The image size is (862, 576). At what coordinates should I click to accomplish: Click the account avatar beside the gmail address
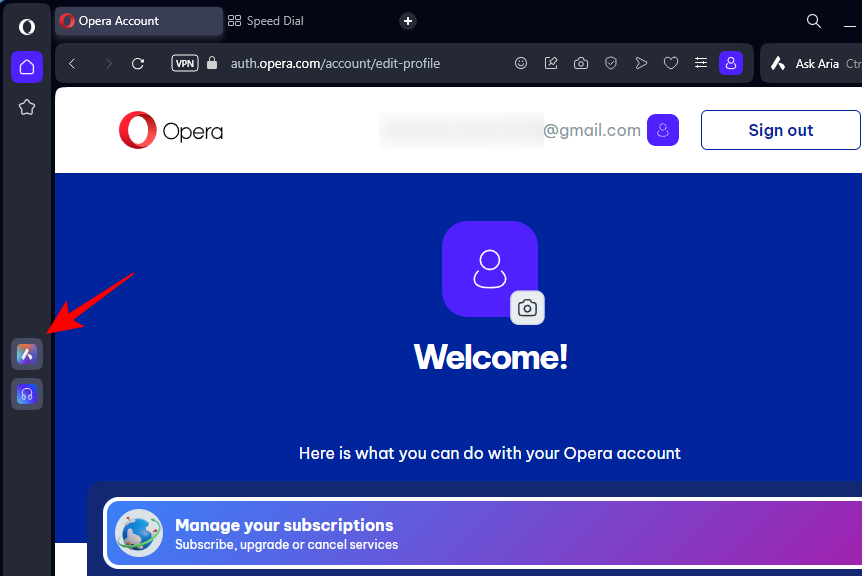click(x=663, y=130)
